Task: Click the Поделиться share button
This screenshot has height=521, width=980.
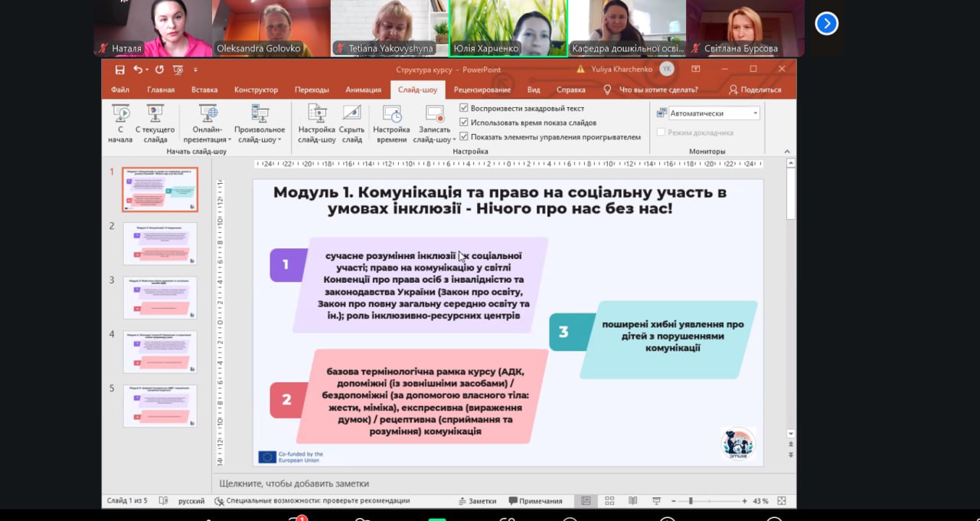Action: (x=755, y=90)
